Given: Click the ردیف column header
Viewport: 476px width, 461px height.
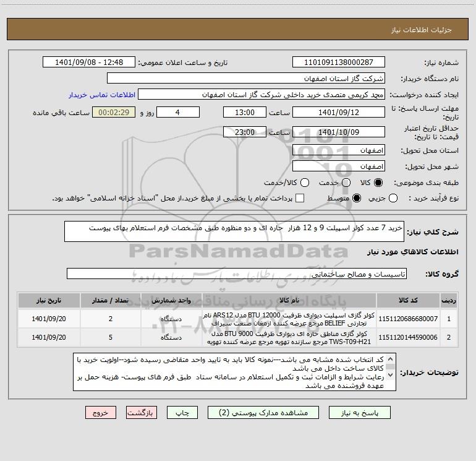Looking at the screenshot, I should click(449, 300).
